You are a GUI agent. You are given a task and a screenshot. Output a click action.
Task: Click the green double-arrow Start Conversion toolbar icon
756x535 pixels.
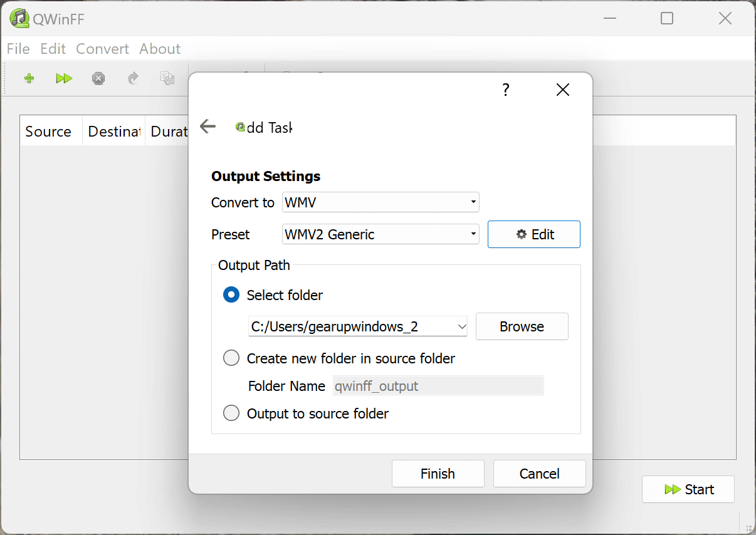point(64,78)
